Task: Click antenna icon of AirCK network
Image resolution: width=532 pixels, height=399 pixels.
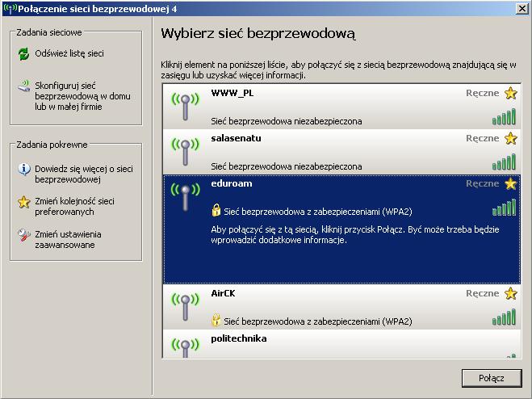Action: click(185, 307)
